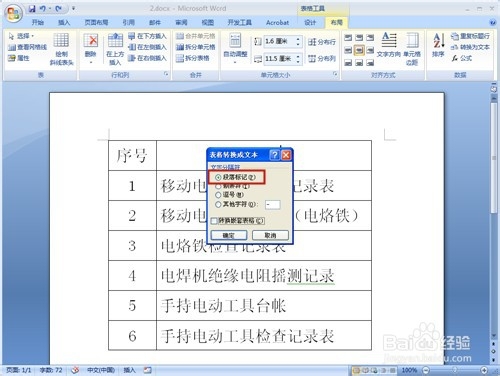Screen dimensions: 500x376
Task: Switch to the 插入 (Insert) tab
Action: coord(64,22)
